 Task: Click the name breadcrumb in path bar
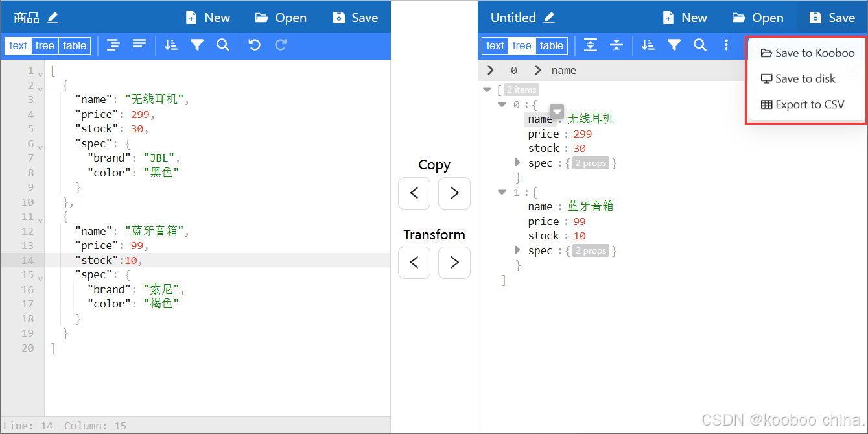click(x=563, y=70)
